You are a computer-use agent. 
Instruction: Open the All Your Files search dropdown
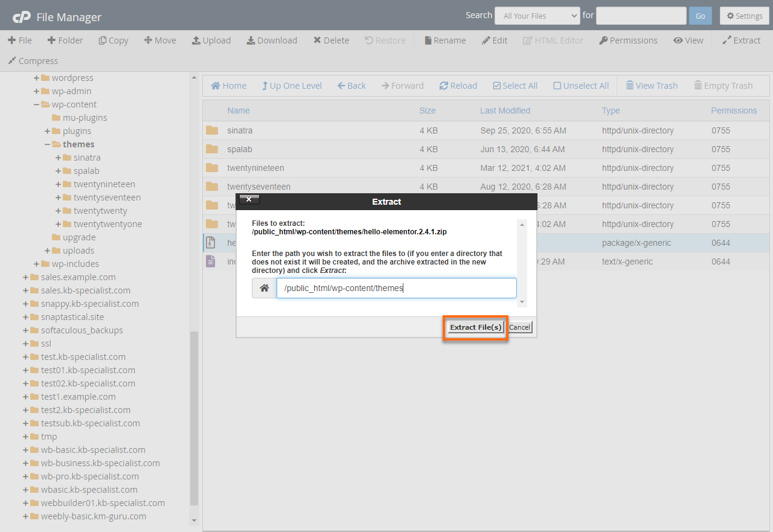tap(536, 15)
